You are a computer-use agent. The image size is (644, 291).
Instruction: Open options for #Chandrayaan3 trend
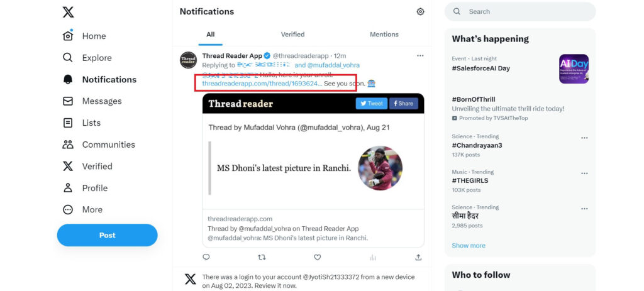click(584, 138)
